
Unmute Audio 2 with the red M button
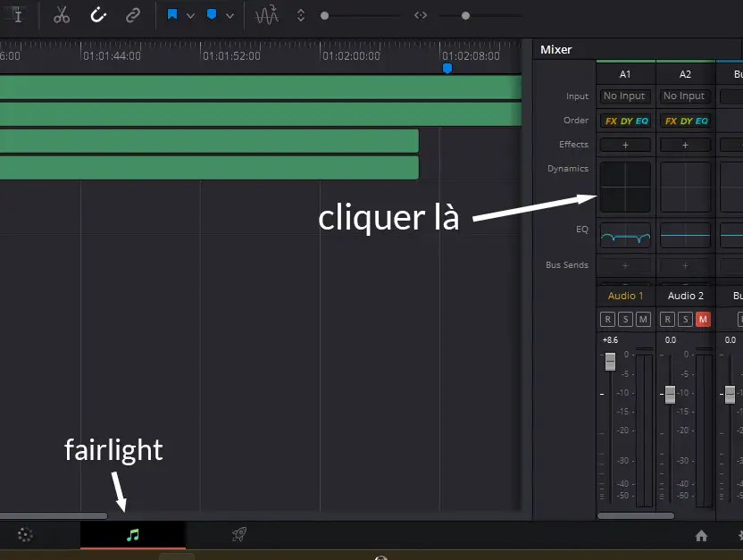point(702,320)
